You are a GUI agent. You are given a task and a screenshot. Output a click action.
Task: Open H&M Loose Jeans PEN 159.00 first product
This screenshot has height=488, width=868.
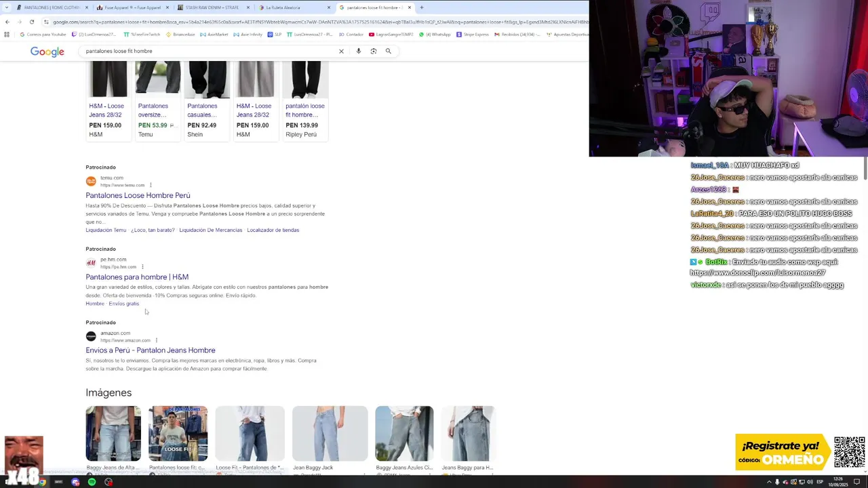coord(107,100)
